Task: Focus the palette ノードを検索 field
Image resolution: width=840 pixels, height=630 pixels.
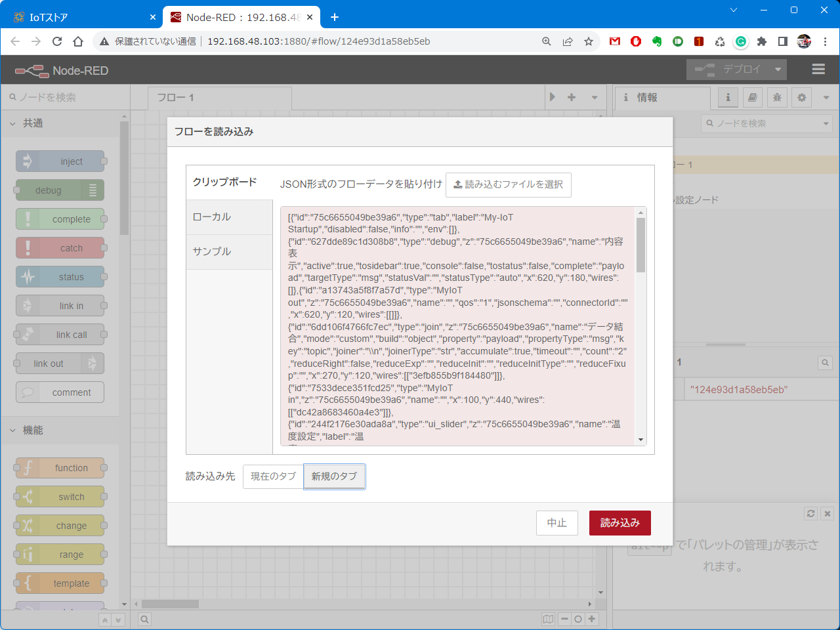Action: point(66,97)
